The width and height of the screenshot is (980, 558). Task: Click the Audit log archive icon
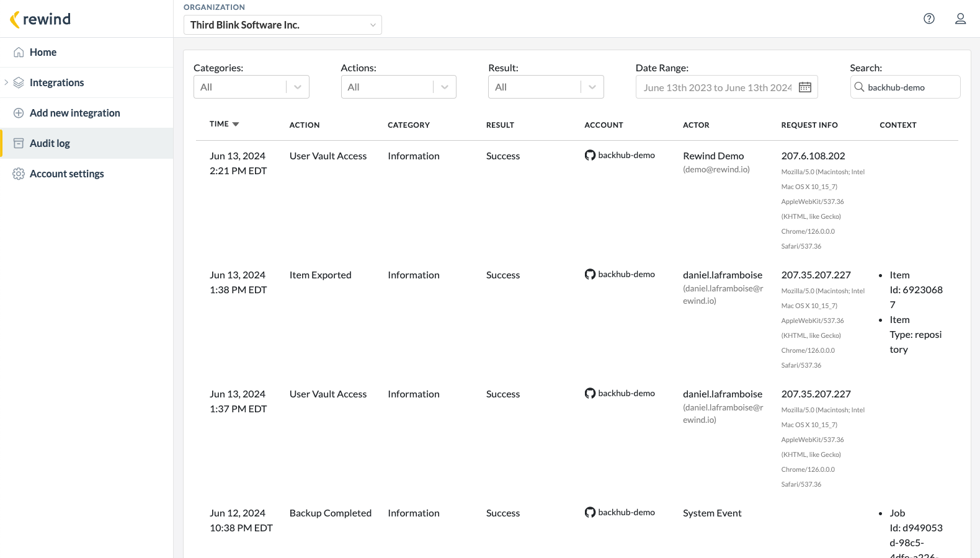[x=19, y=143]
